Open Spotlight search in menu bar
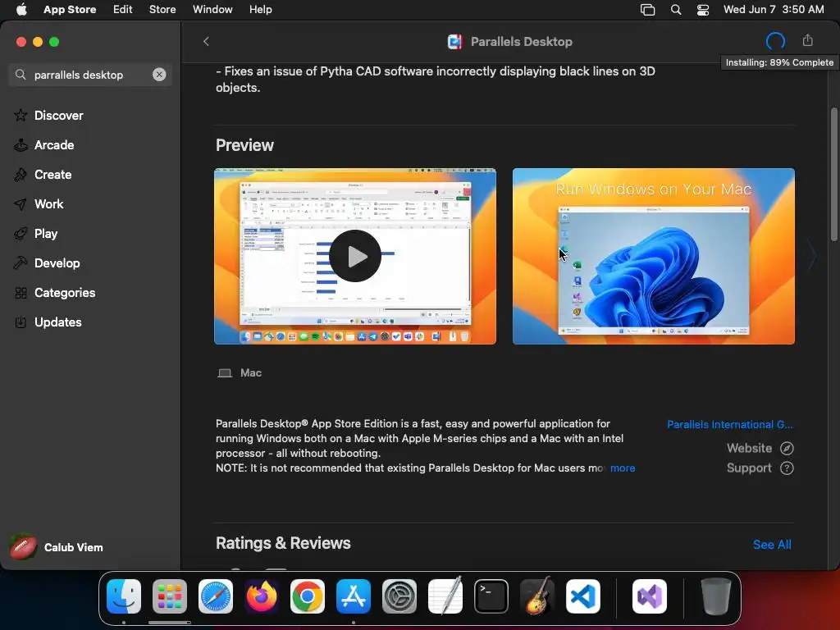 (676, 10)
